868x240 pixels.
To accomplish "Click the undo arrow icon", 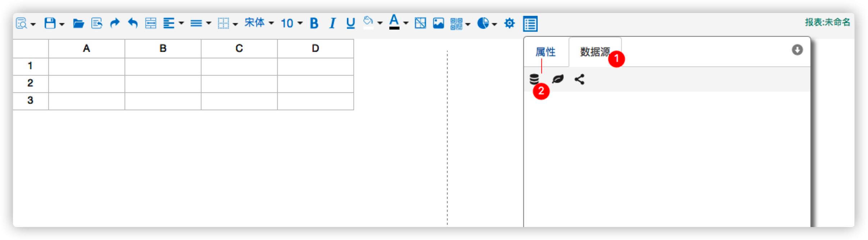I will [x=133, y=23].
